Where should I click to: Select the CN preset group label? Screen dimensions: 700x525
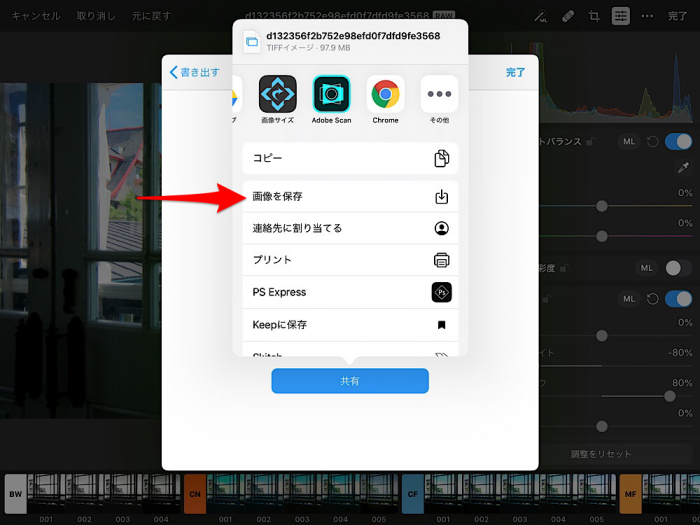[x=195, y=494]
